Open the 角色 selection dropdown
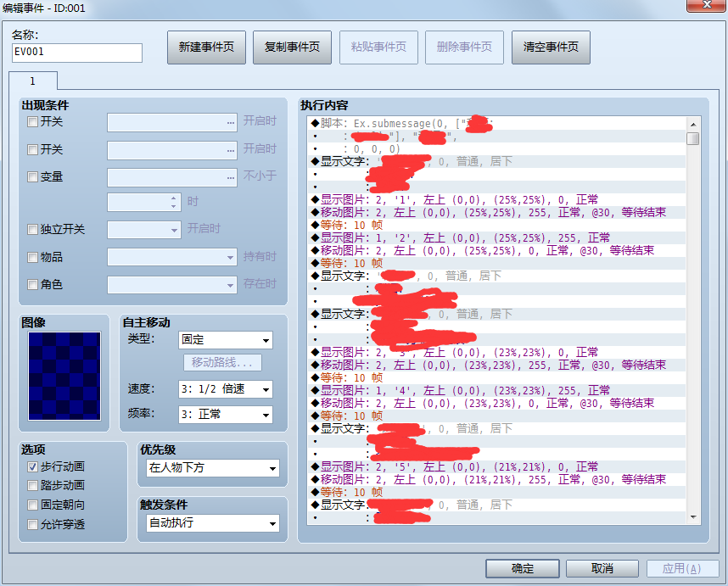The height and width of the screenshot is (586, 728). 172,285
